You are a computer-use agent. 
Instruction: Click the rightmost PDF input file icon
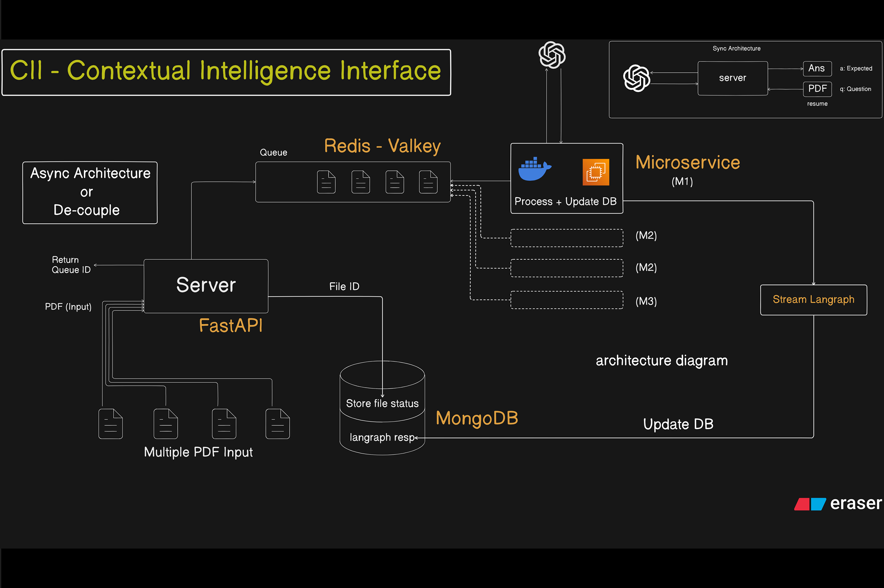tap(278, 424)
